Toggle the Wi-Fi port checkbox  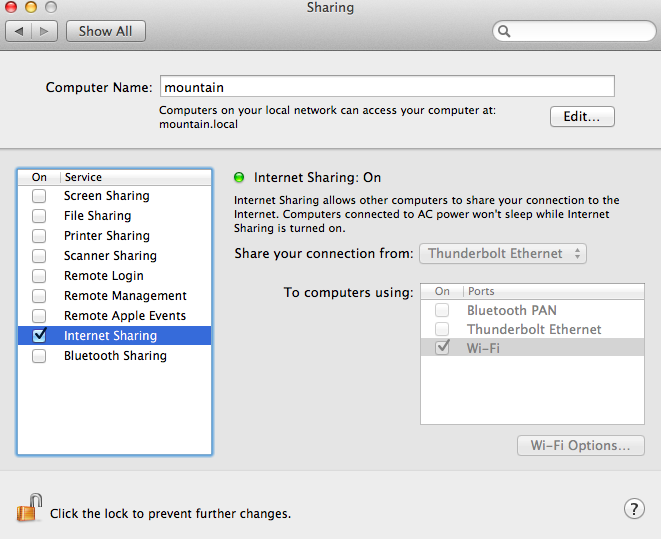(x=442, y=347)
